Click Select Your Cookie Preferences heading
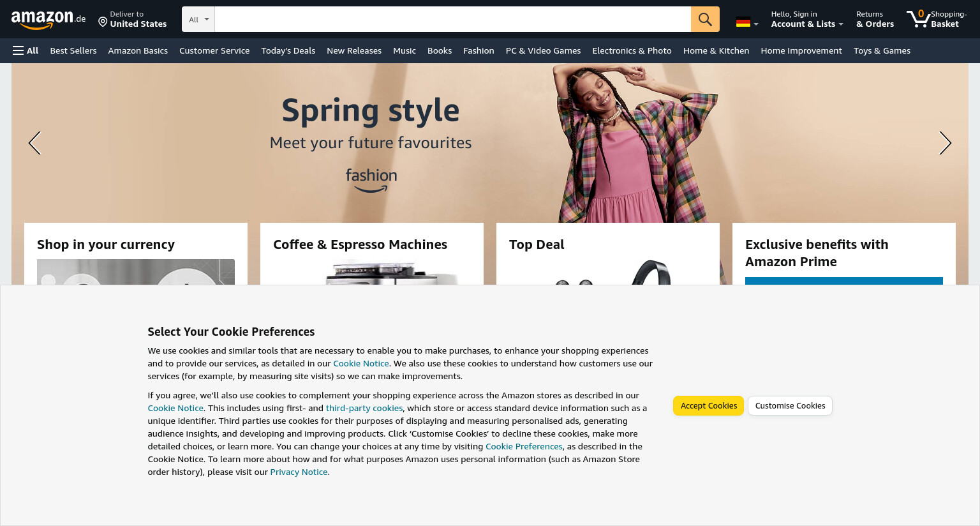Screen dimensions: 980x526 pos(231,331)
